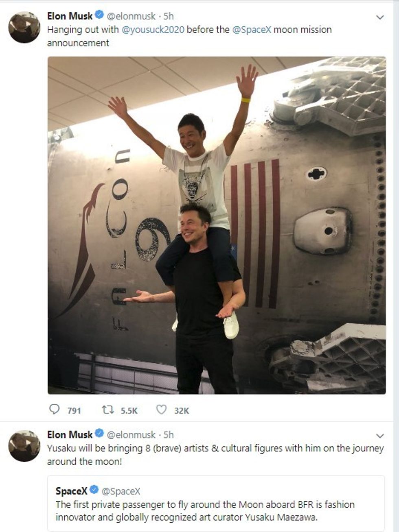This screenshot has height=532, width=399.
Task: Expand the second tweet's options chevron
Action: [380, 436]
